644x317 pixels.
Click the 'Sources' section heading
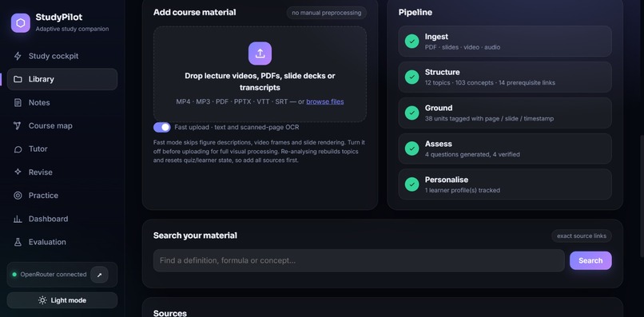click(170, 313)
